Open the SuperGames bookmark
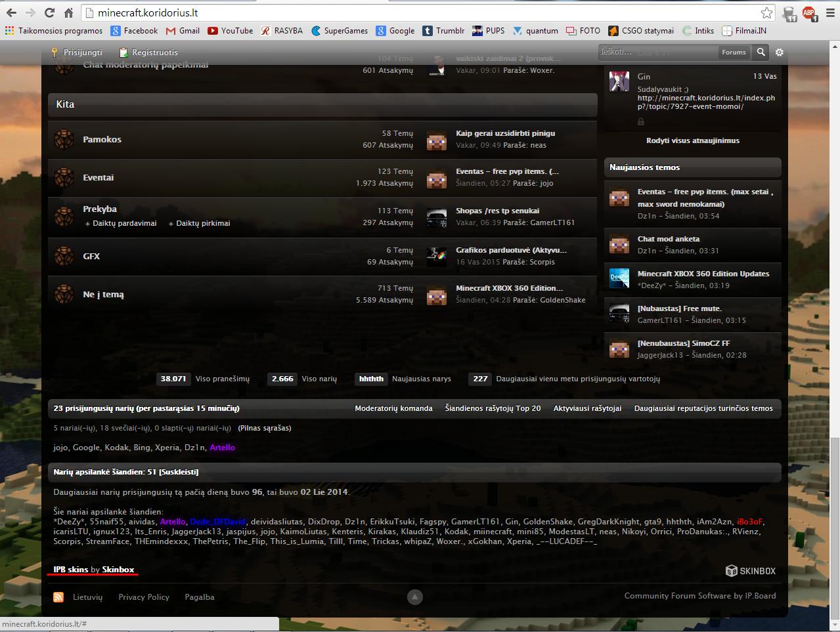The height and width of the screenshot is (632, 840). [340, 30]
